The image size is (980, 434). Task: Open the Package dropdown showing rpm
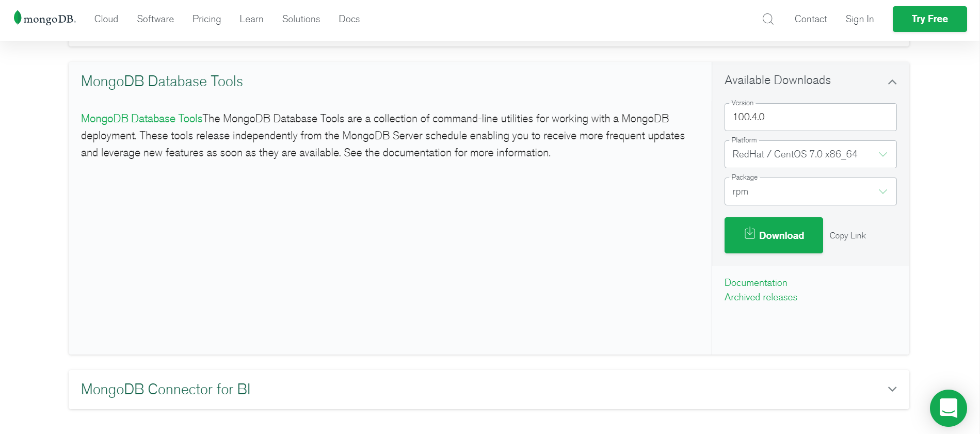pos(810,191)
